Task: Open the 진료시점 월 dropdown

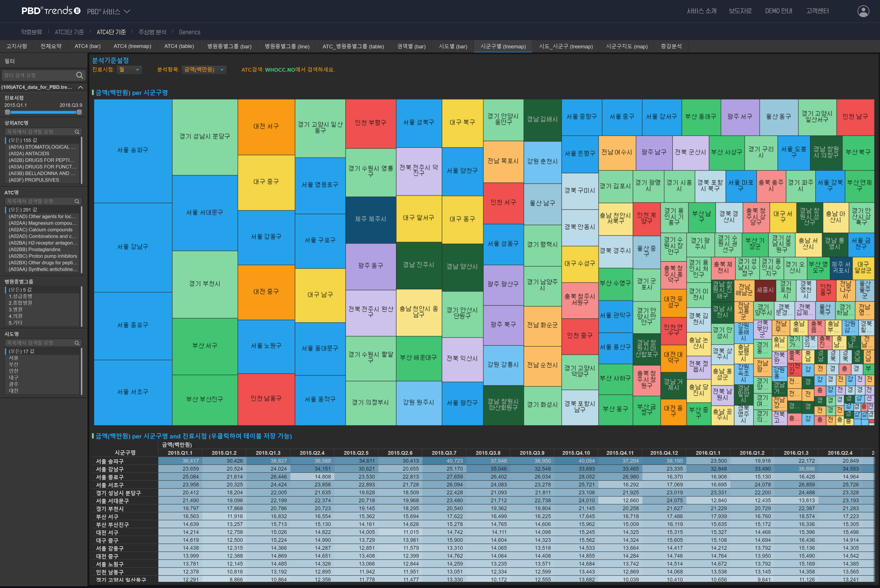Action: 129,70
